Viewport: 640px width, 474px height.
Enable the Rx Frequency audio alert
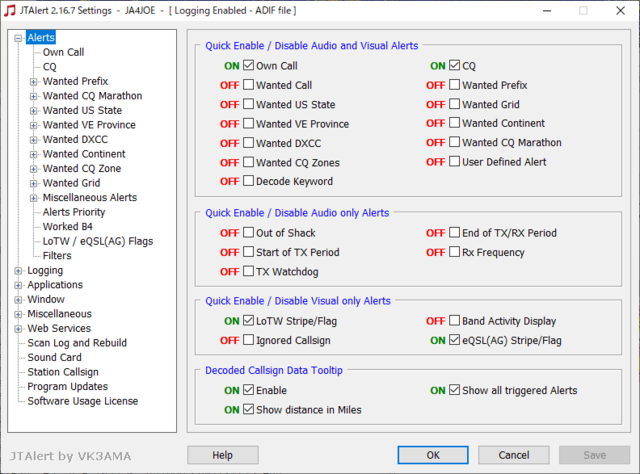[454, 252]
